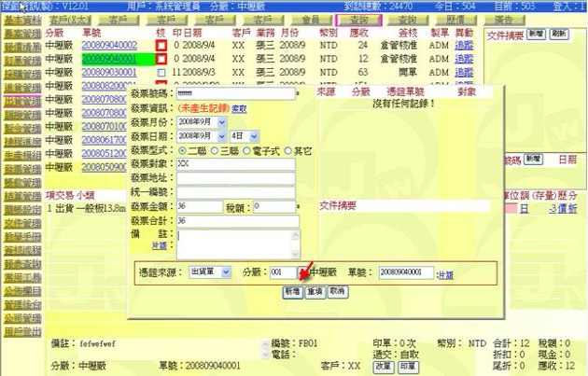This screenshot has width=588, height=376.
Task: Open order link 200809040002
Action: click(109, 45)
